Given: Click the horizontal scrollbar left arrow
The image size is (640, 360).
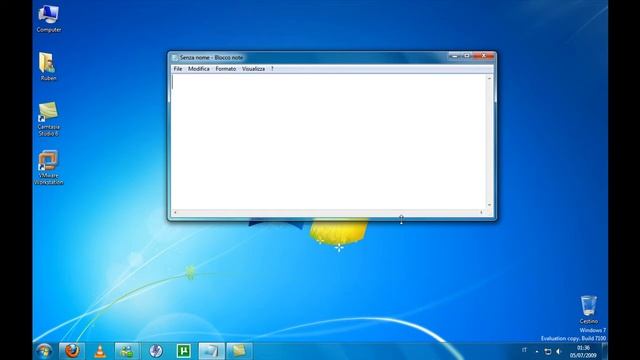Looking at the screenshot, I should point(175,212).
